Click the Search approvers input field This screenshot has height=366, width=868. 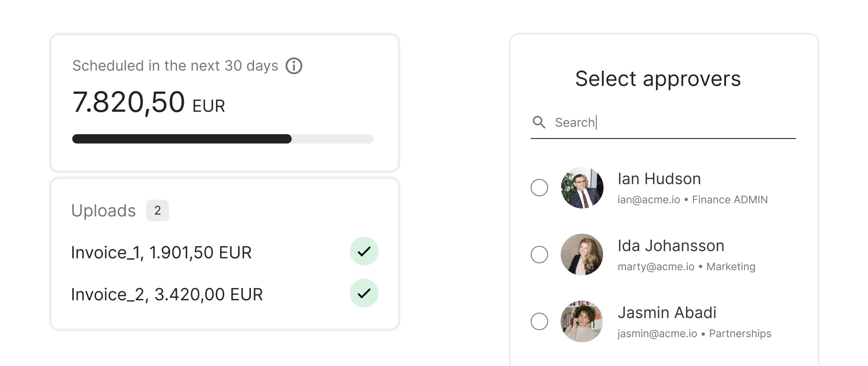674,122
